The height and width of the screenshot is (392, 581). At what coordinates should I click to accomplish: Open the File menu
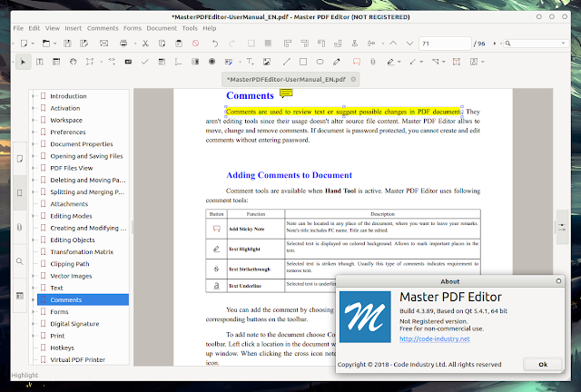point(18,28)
